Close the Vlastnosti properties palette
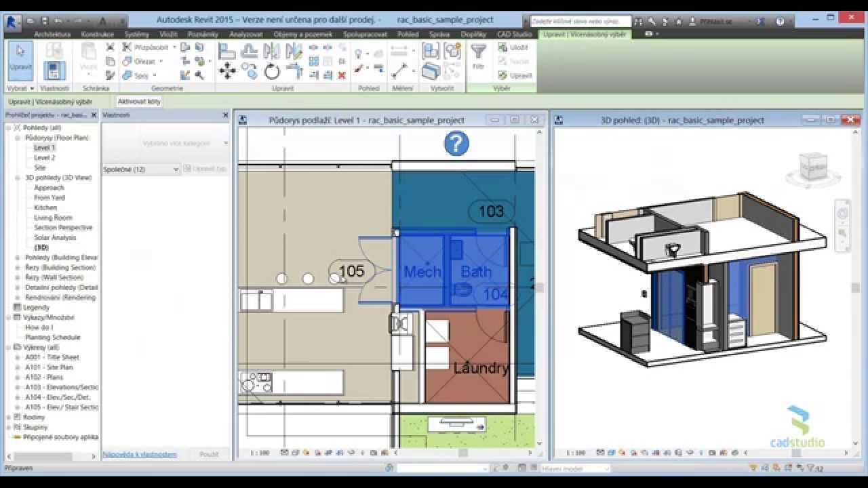 pos(226,115)
